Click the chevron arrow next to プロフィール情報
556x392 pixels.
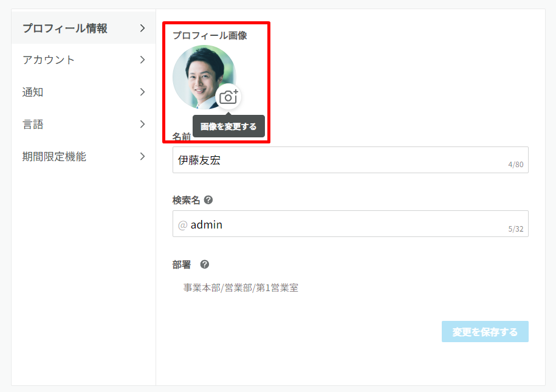pyautogui.click(x=142, y=28)
